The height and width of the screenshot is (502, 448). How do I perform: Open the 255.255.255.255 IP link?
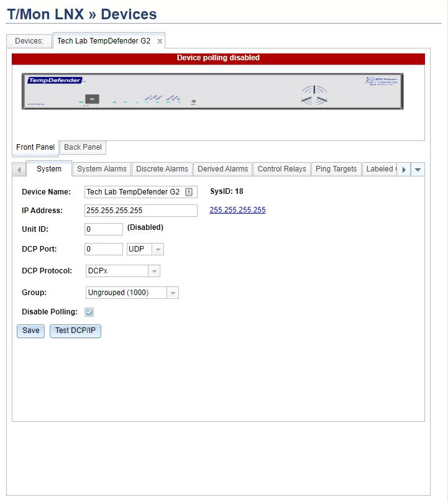tap(237, 210)
